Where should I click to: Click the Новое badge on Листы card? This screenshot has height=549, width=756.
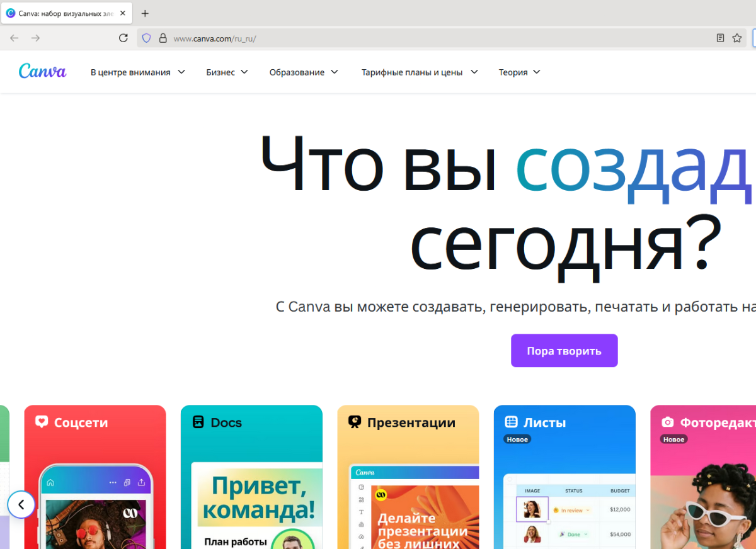(x=517, y=439)
